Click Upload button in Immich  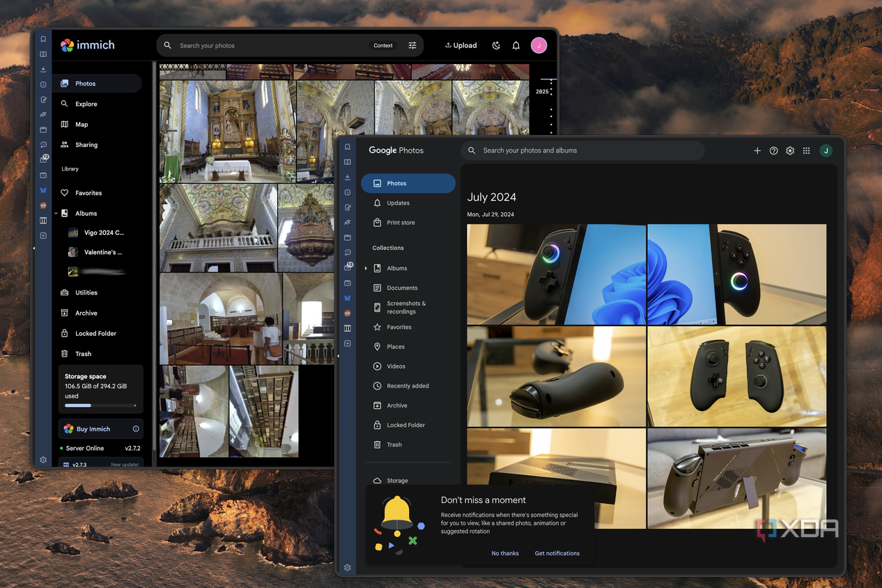pyautogui.click(x=461, y=45)
